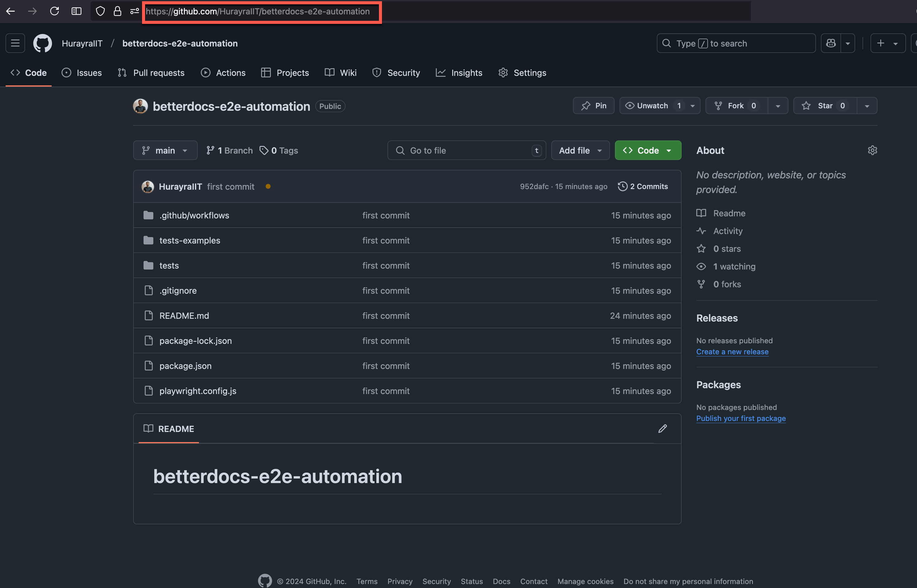View the 1 Branch link
The width and height of the screenshot is (917, 588).
230,150
